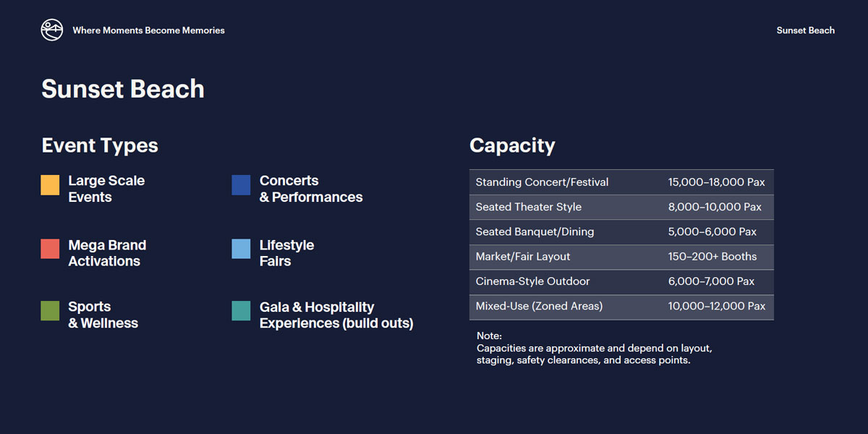This screenshot has width=868, height=434.
Task: Click the 15,000–18,000 Pax capacity value
Action: point(717,182)
